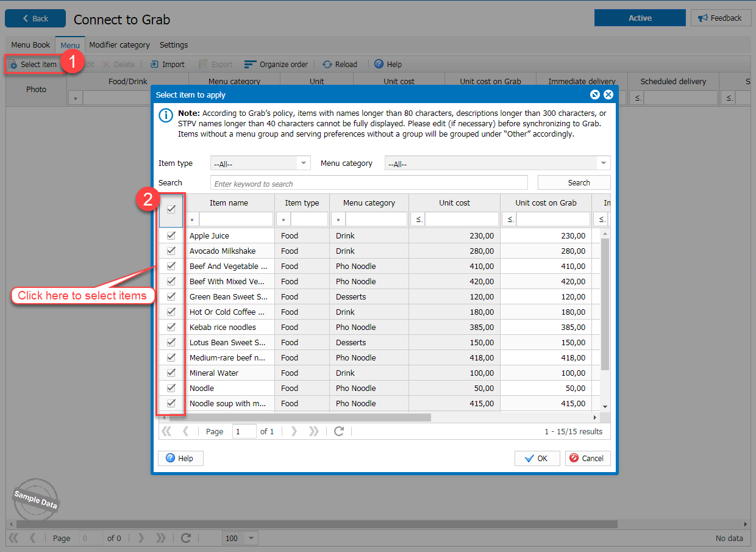The width and height of the screenshot is (756, 552).
Task: Click the Feedback megaphone button
Action: pos(721,18)
